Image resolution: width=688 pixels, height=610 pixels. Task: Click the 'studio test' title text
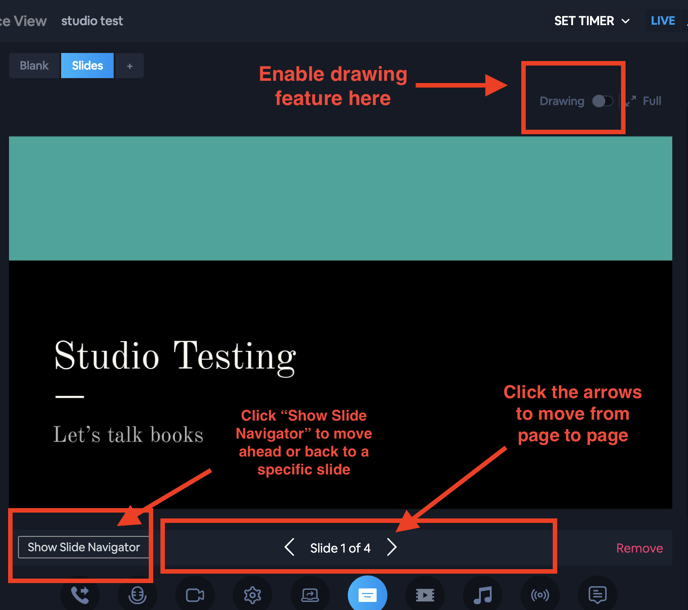(92, 21)
